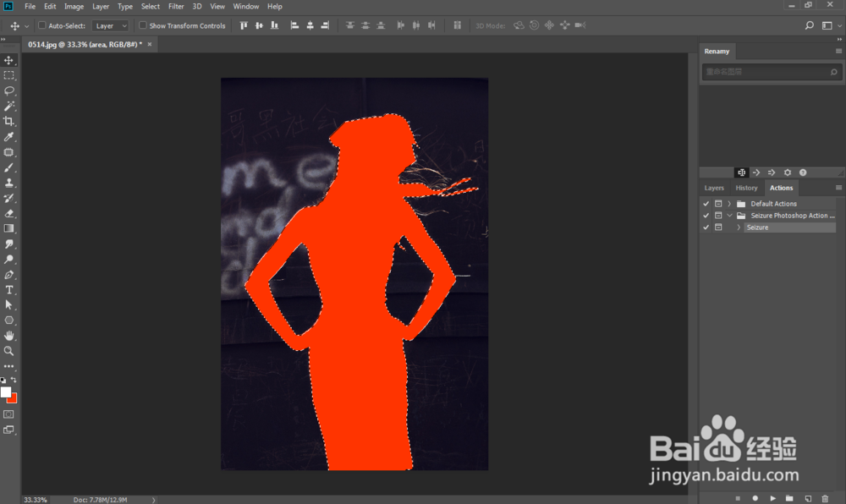This screenshot has height=504, width=846.
Task: Select the Clone Stamp tool
Action: 8,183
